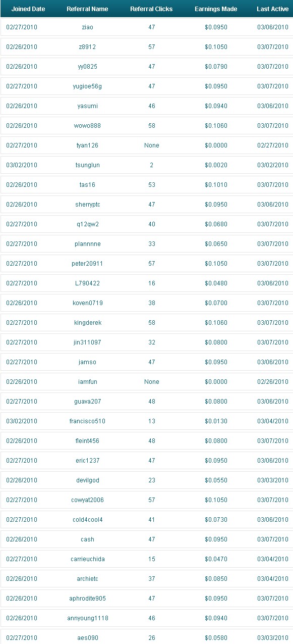Select the L790422 referral
This screenshot has width=293, height=644.
87,283
